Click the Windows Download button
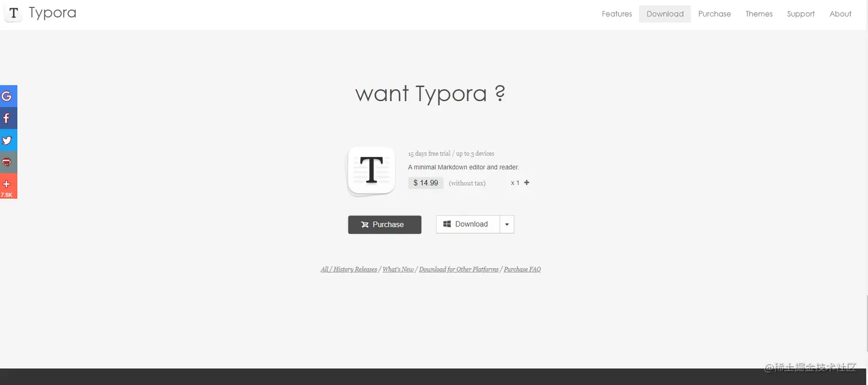This screenshot has height=385, width=868. click(468, 224)
